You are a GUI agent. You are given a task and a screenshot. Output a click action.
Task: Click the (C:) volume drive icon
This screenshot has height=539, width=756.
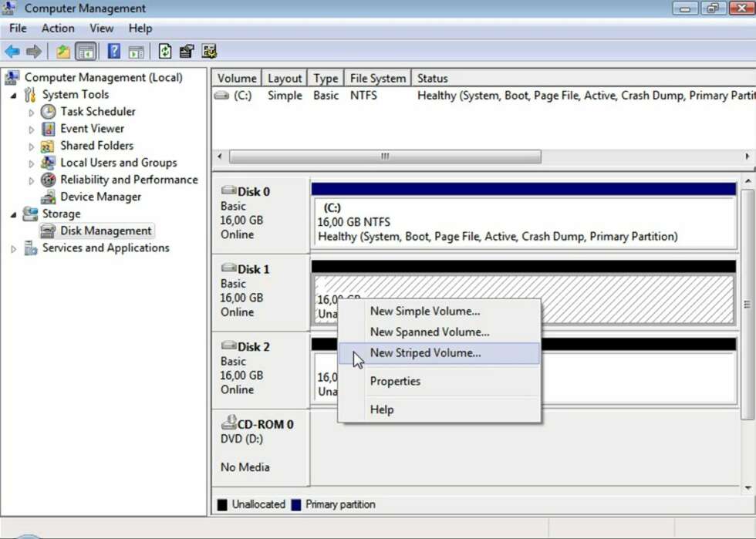pos(222,96)
